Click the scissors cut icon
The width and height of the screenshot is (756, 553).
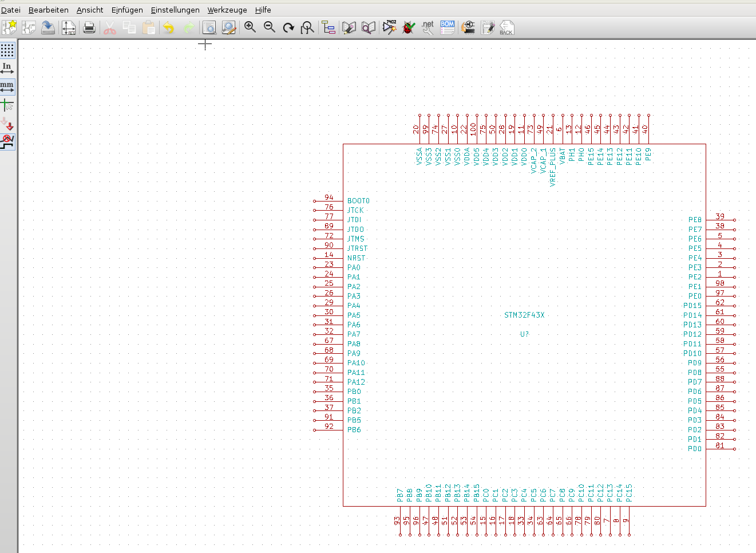coord(110,27)
